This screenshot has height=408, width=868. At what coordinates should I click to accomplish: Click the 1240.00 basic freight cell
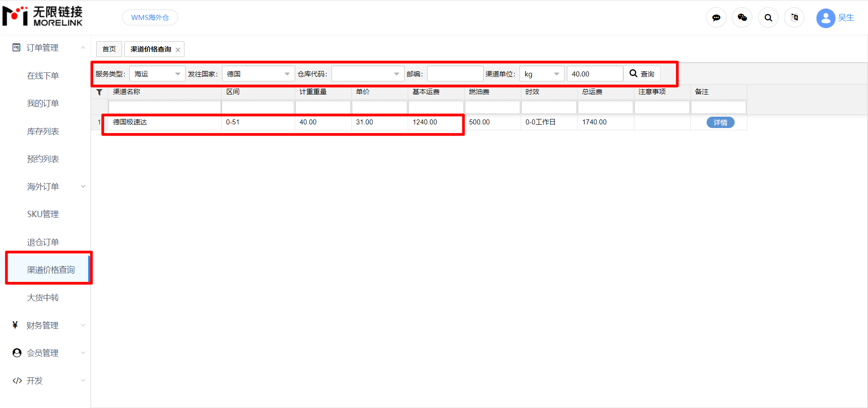click(436, 122)
